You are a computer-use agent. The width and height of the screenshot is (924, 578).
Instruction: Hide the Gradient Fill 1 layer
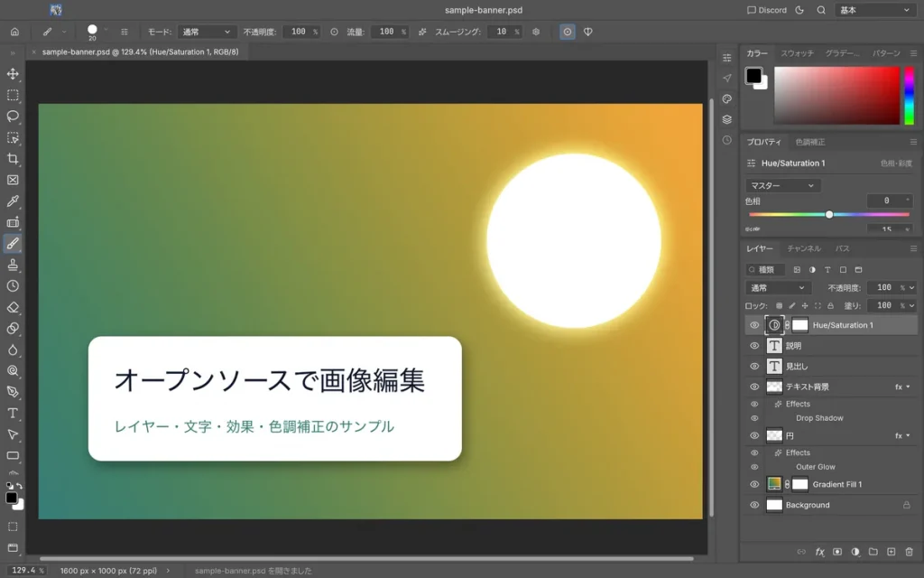pyautogui.click(x=754, y=484)
